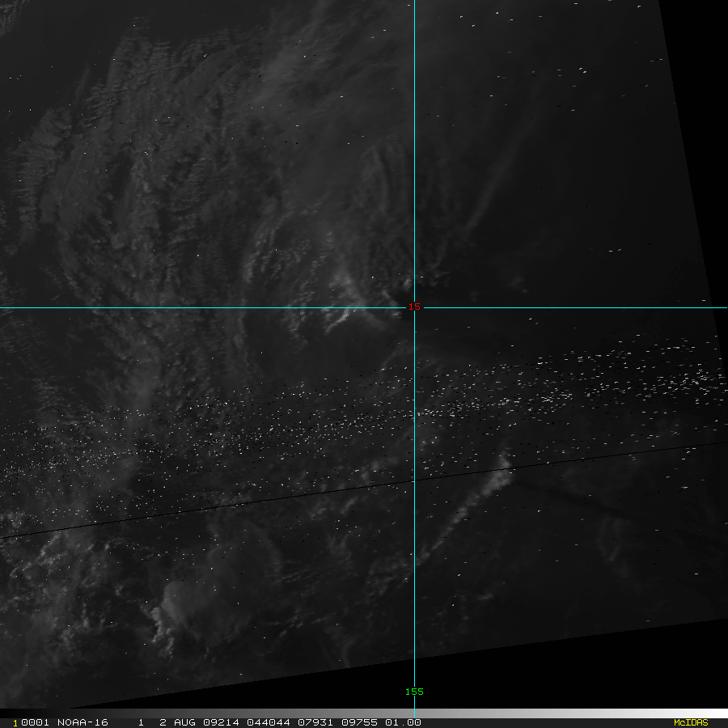Click the 0001 number beside NOAA-16

(33, 722)
